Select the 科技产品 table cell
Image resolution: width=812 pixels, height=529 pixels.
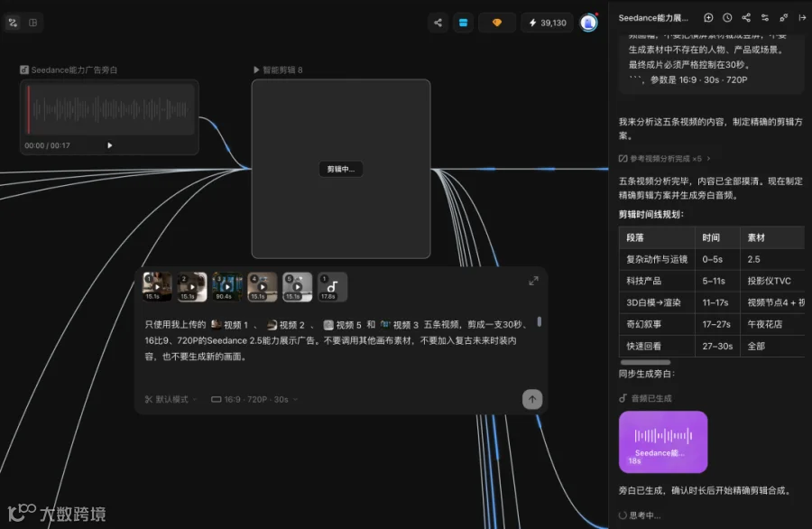pos(657,281)
